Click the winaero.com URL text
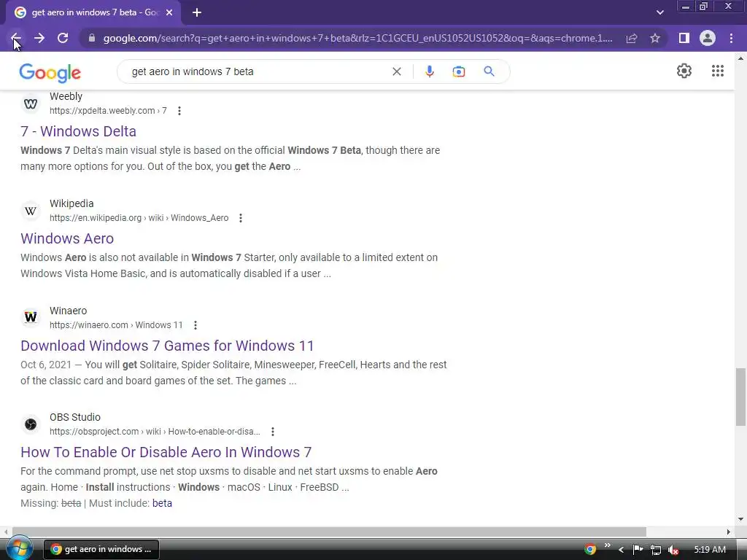The height and width of the screenshot is (560, 747). (x=116, y=324)
